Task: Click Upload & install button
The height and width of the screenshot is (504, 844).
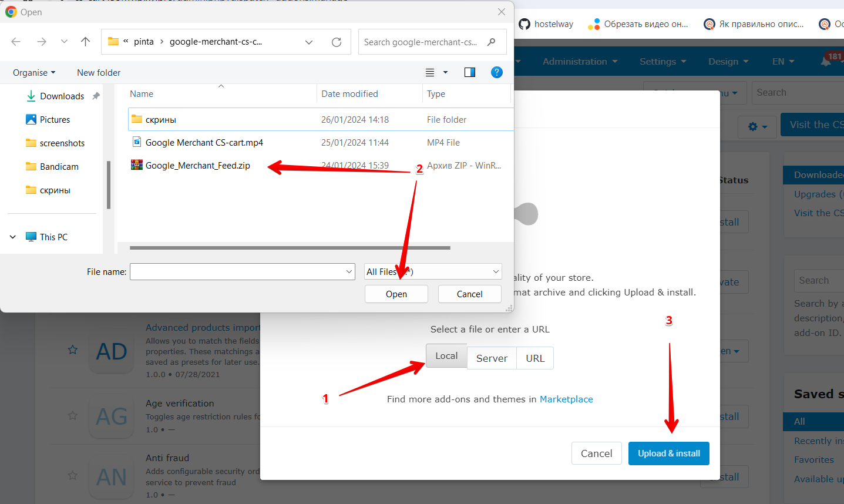Action: tap(669, 453)
